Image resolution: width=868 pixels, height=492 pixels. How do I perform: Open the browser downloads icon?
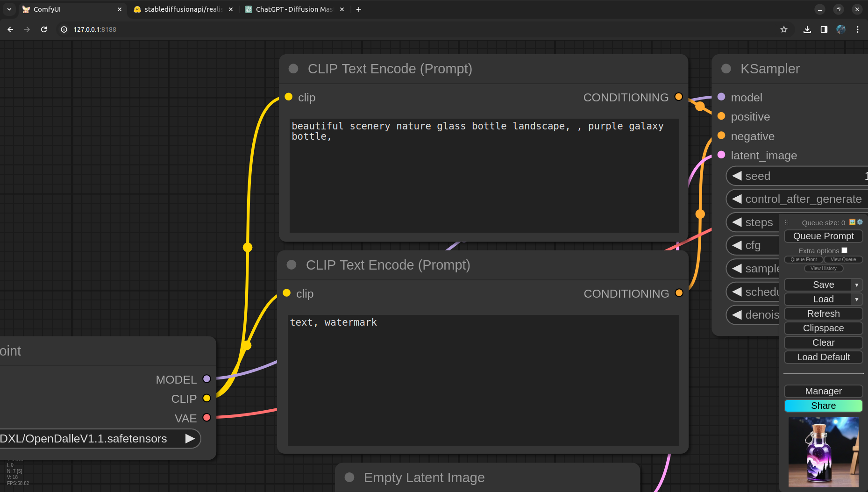click(x=807, y=29)
